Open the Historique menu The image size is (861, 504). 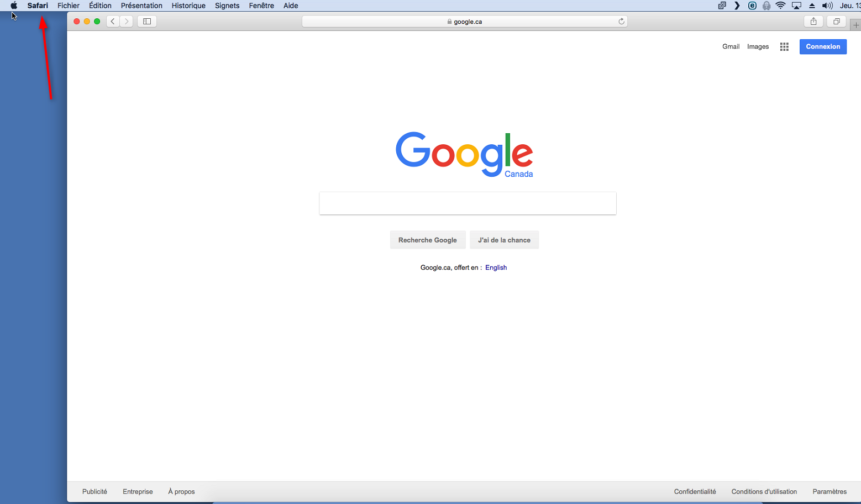(188, 6)
